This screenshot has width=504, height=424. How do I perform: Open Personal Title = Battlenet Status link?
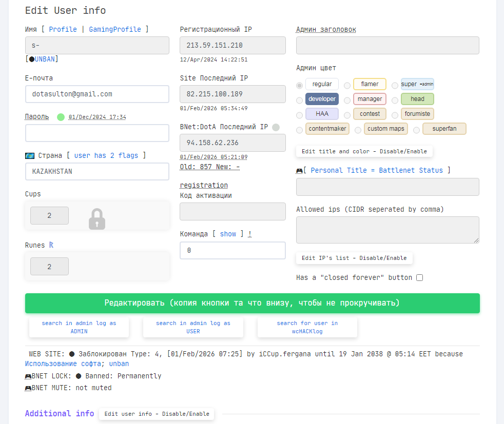(377, 170)
